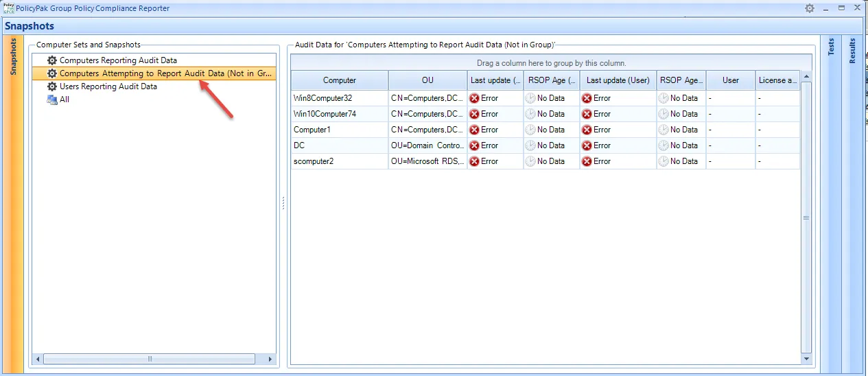Click first RSOP Age clock icon for Win10Computer74
This screenshot has height=376, width=868.
(530, 114)
